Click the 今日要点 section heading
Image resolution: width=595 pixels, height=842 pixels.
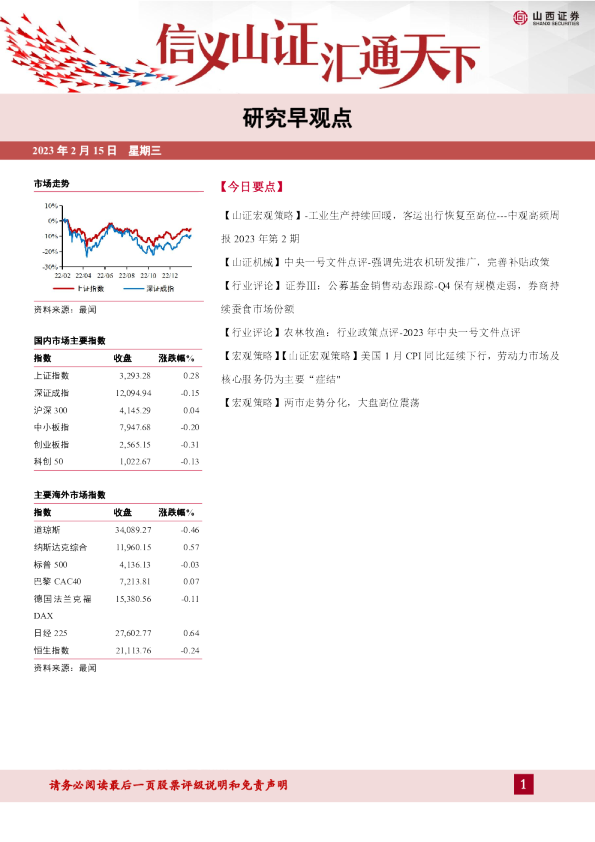pyautogui.click(x=251, y=187)
